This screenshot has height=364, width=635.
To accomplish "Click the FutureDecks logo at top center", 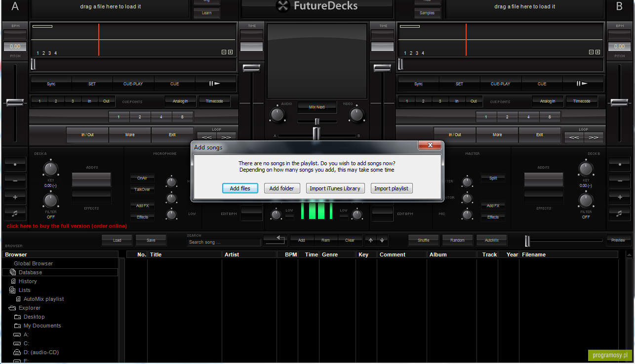I will (317, 6).
